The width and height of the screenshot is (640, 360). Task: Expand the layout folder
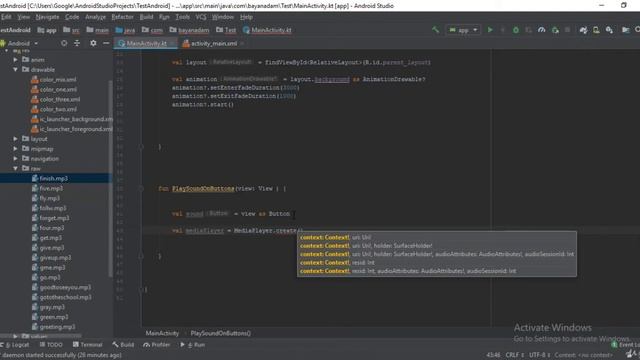coord(16,139)
